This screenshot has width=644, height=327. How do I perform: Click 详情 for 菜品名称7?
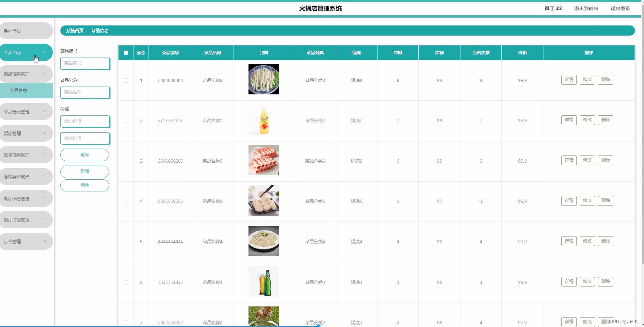click(569, 120)
